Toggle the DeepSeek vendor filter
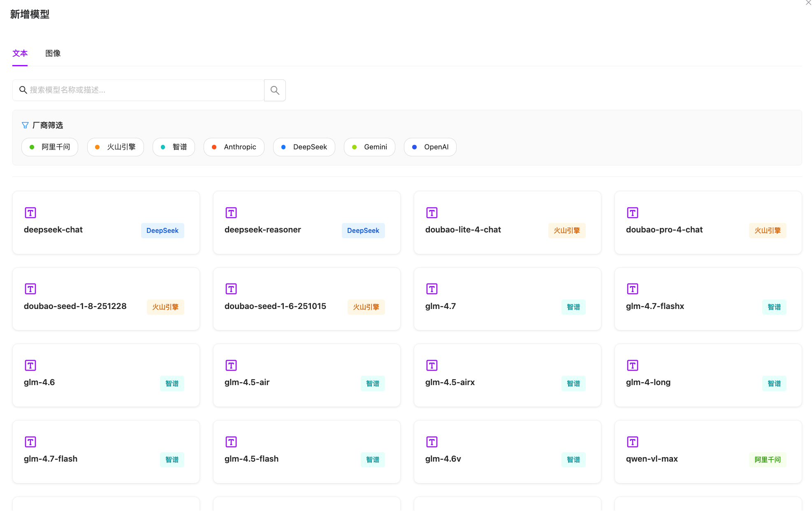The height and width of the screenshot is (511, 812). (304, 147)
